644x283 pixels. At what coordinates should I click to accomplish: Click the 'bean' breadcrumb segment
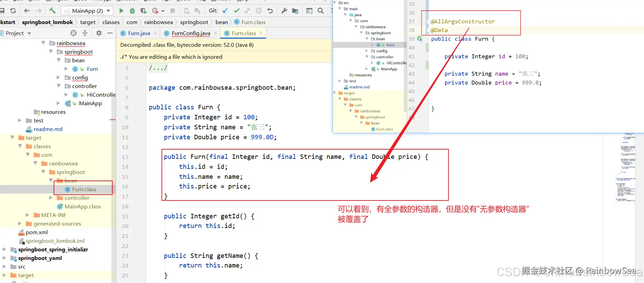click(x=222, y=22)
